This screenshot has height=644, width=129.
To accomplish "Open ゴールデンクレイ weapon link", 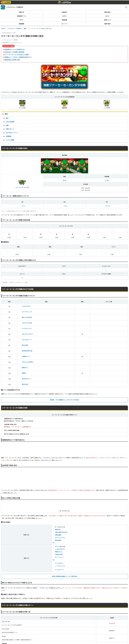I will pos(27,329).
